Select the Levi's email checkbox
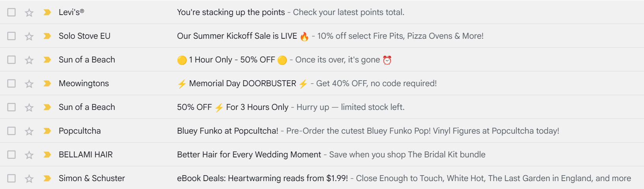Viewport: 644px width, 189px height. tap(11, 12)
